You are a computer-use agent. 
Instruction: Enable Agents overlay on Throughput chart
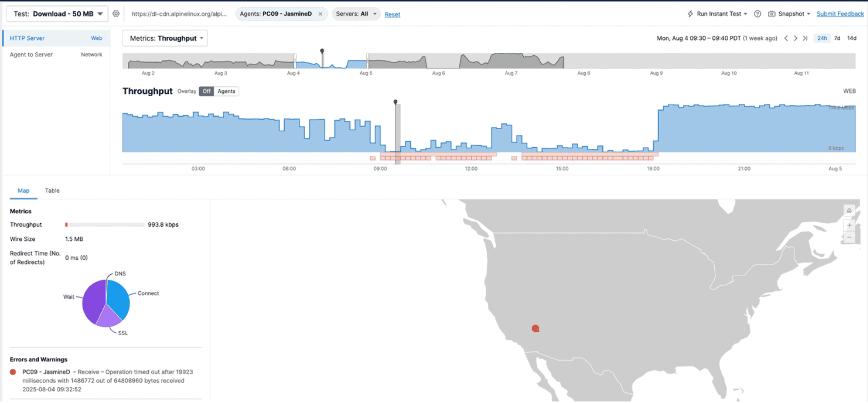click(226, 91)
